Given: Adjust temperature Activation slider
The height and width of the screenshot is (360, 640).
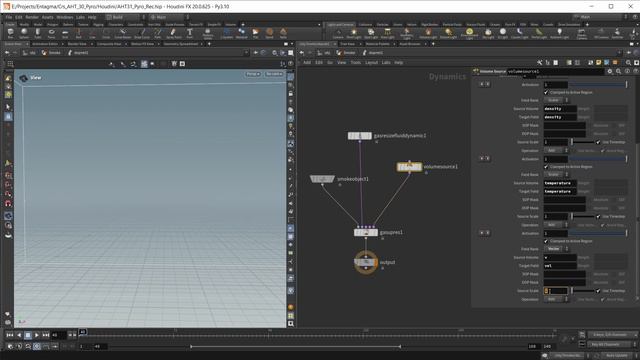Looking at the screenshot, I should click(x=598, y=159).
